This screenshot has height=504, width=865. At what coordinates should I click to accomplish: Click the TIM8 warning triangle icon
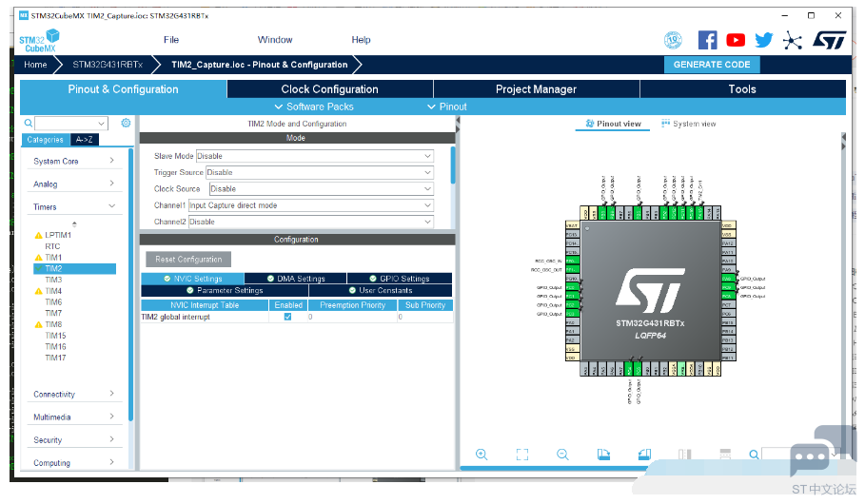point(38,325)
